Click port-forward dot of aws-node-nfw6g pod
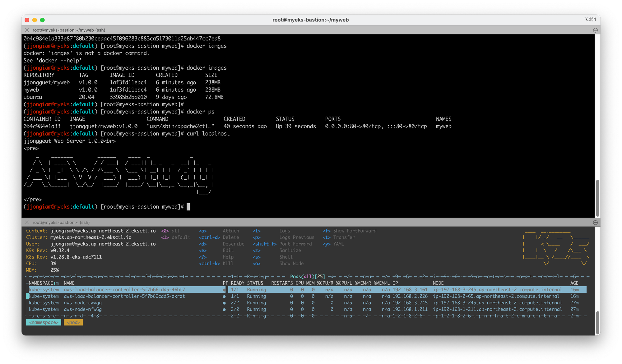The width and height of the screenshot is (622, 364). 224,310
